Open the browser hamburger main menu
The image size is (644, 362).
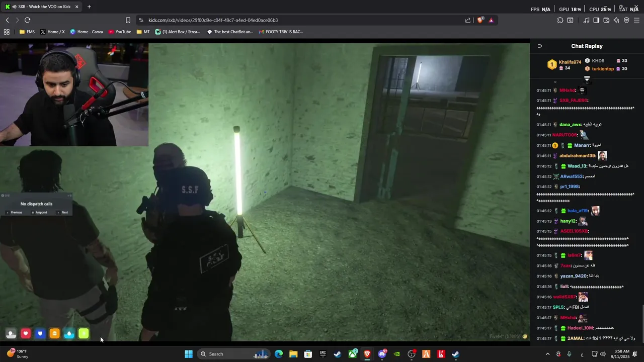pos(637,20)
